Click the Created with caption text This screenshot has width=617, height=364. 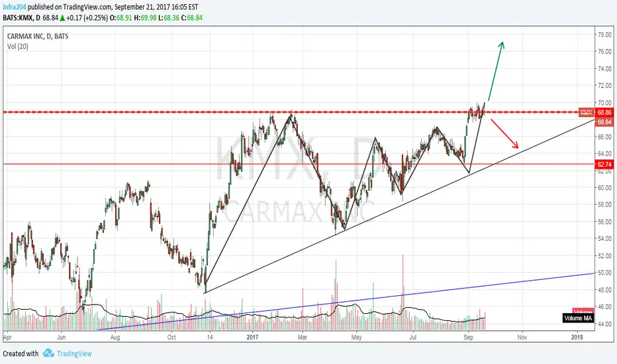click(x=21, y=353)
